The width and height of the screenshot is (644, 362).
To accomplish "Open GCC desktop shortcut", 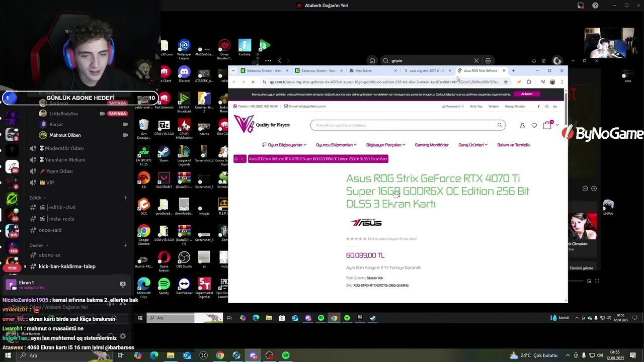I will (x=144, y=207).
